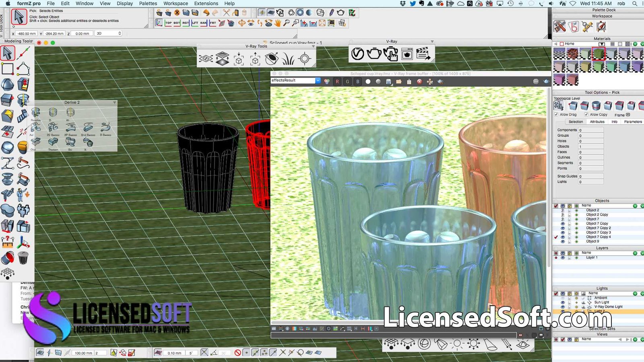This screenshot has width=644, height=362.
Task: Click the Zoom magnifier tool
Action: pos(287,23)
